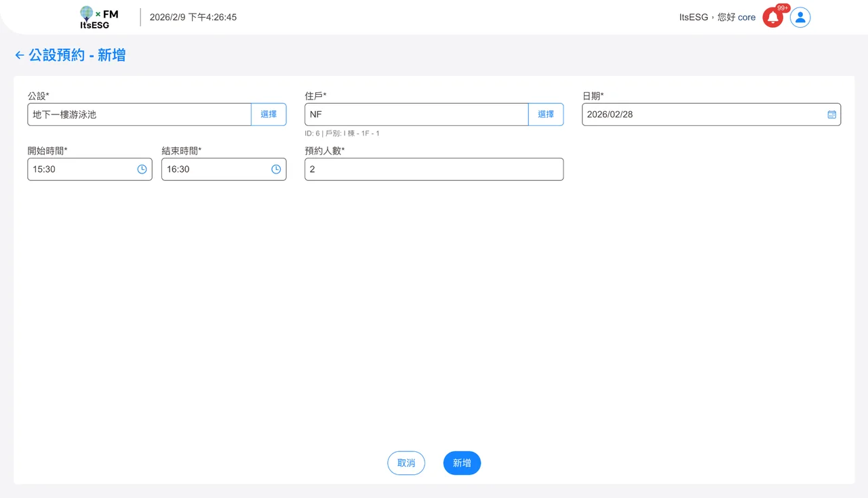Image resolution: width=868 pixels, height=498 pixels.
Task: Click 選擇 button next to 公設 field
Action: [x=269, y=115]
